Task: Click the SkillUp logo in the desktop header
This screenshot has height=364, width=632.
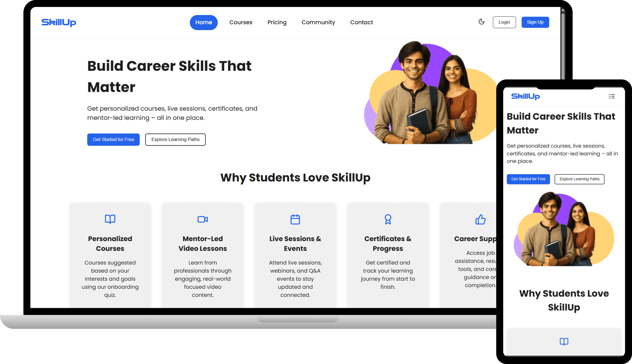Action: coord(59,22)
